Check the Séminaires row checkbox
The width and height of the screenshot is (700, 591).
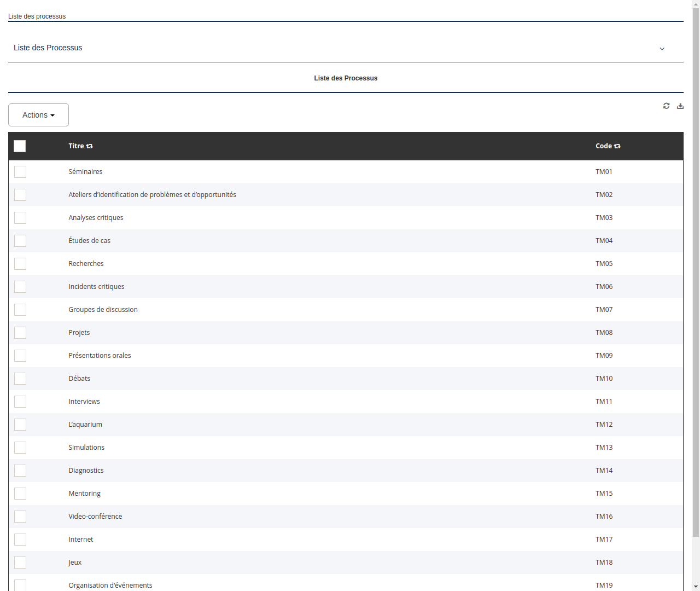[20, 172]
